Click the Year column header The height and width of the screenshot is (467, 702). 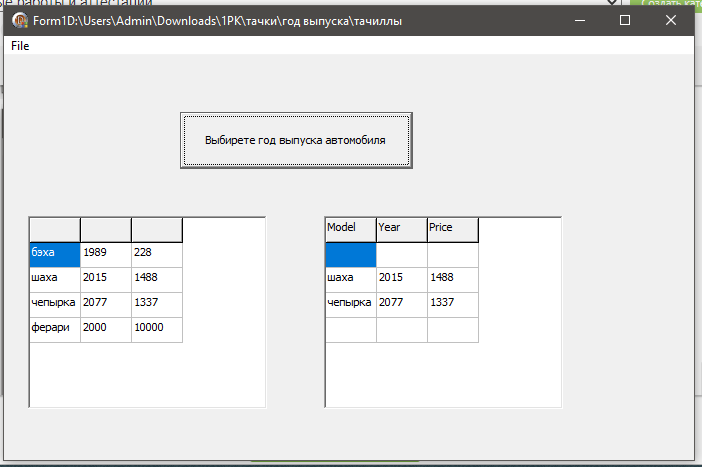[x=401, y=229]
